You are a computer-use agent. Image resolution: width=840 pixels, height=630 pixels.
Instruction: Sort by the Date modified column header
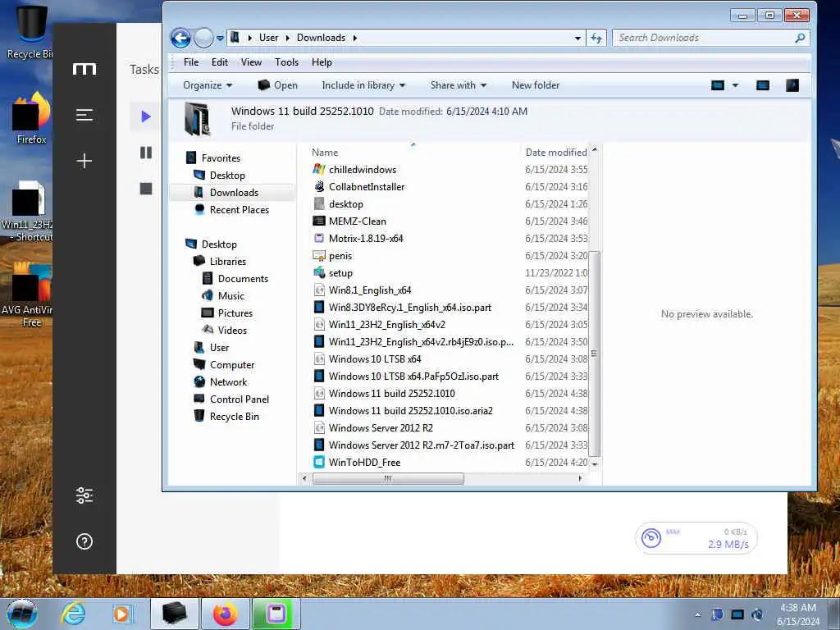click(556, 153)
